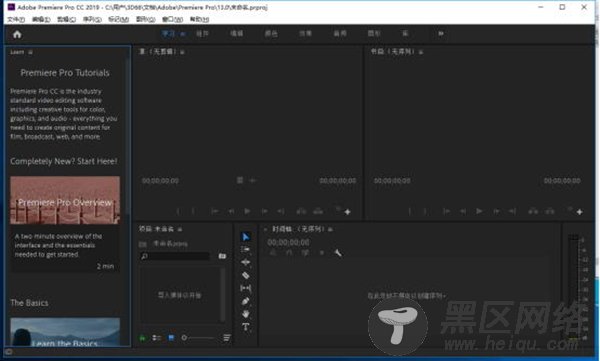Open timeline display settings wrench

[x=338, y=253]
